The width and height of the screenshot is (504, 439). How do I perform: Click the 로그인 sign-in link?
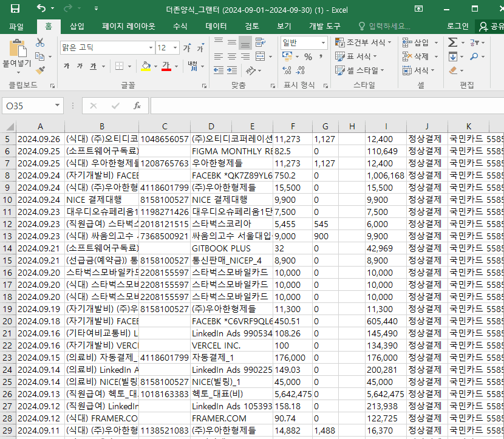[x=457, y=26]
